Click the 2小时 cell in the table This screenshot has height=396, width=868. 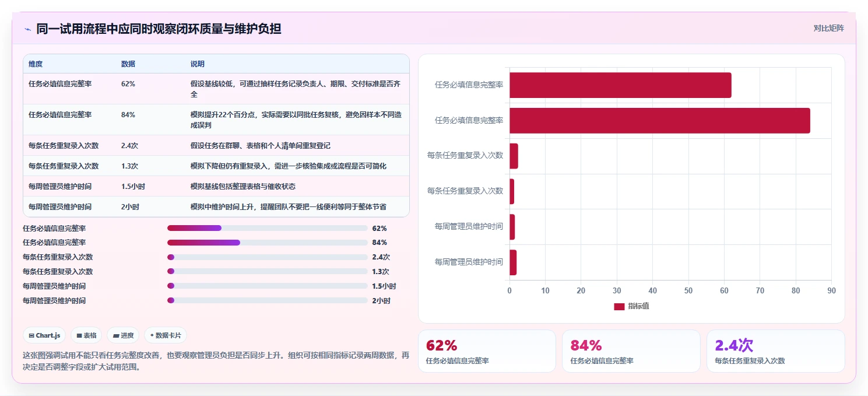point(131,206)
